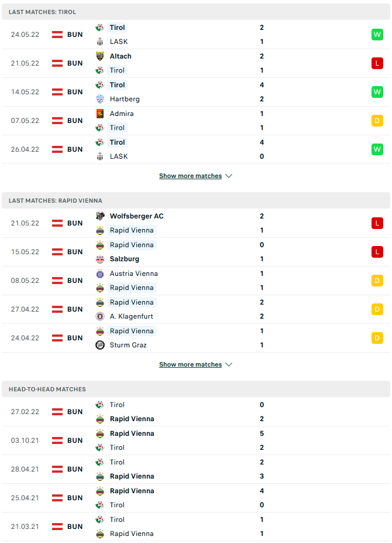Screen dimensions: 392x543
Task: Click the Austrian flag on the 24.05.22 match
Action: 57,35
